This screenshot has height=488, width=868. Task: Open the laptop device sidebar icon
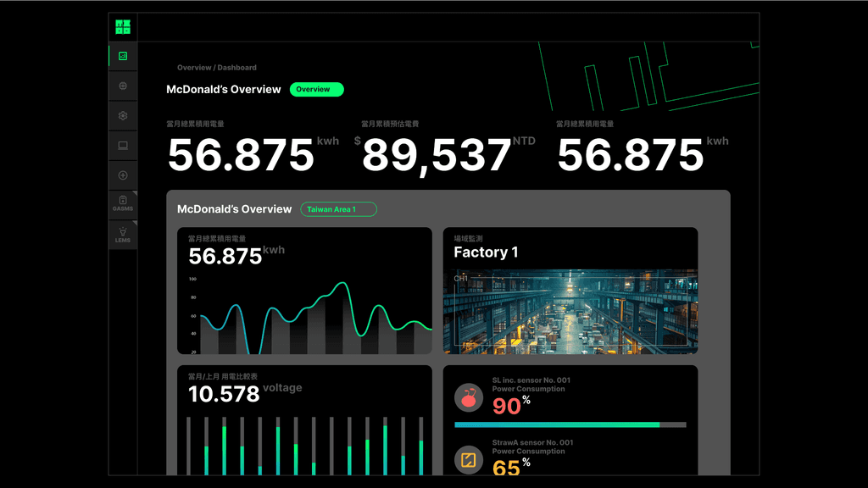pyautogui.click(x=123, y=146)
